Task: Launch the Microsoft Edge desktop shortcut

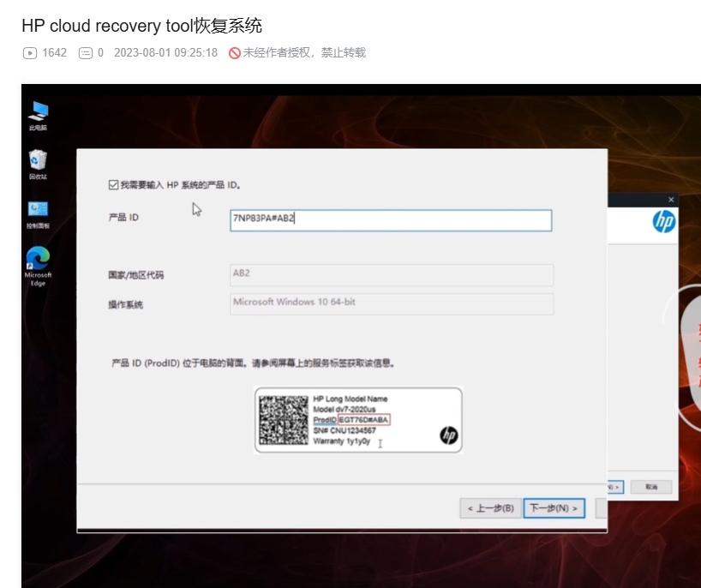Action: point(38,266)
